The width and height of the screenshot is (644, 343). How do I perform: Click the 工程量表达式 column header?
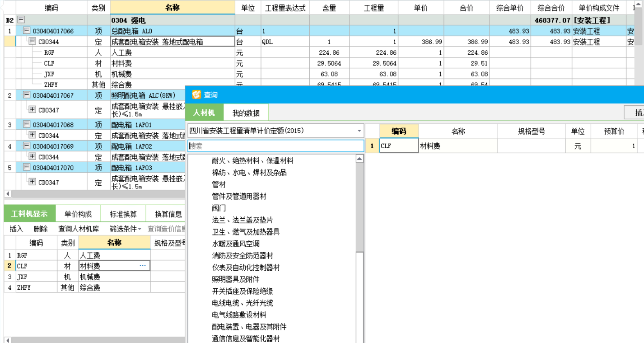click(285, 8)
